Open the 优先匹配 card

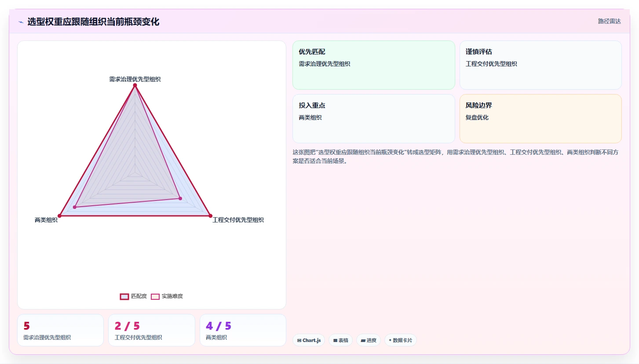374,65
